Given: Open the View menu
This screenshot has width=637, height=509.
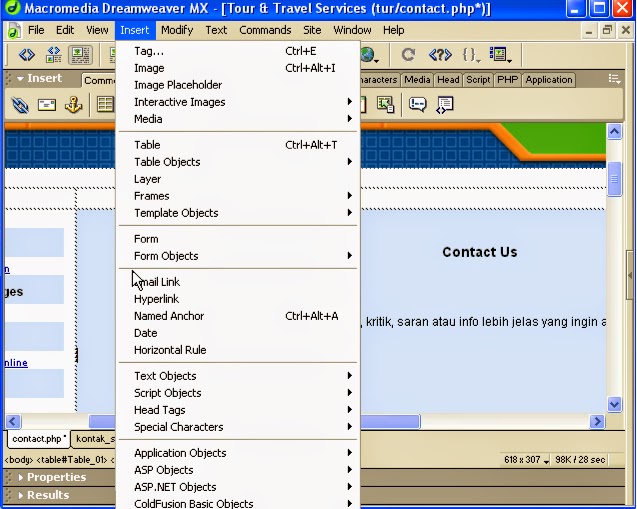Looking at the screenshot, I should 97,30.
